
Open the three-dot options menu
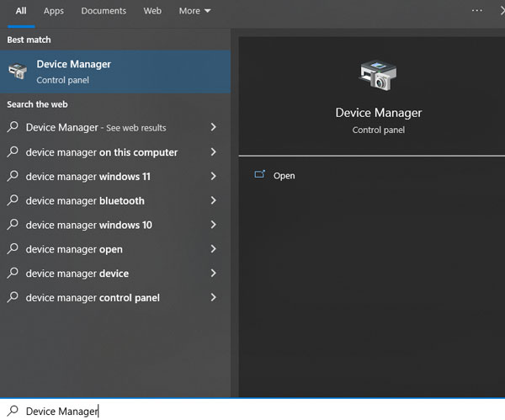477,11
